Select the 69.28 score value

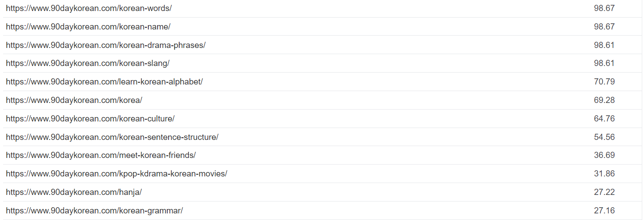(x=604, y=100)
